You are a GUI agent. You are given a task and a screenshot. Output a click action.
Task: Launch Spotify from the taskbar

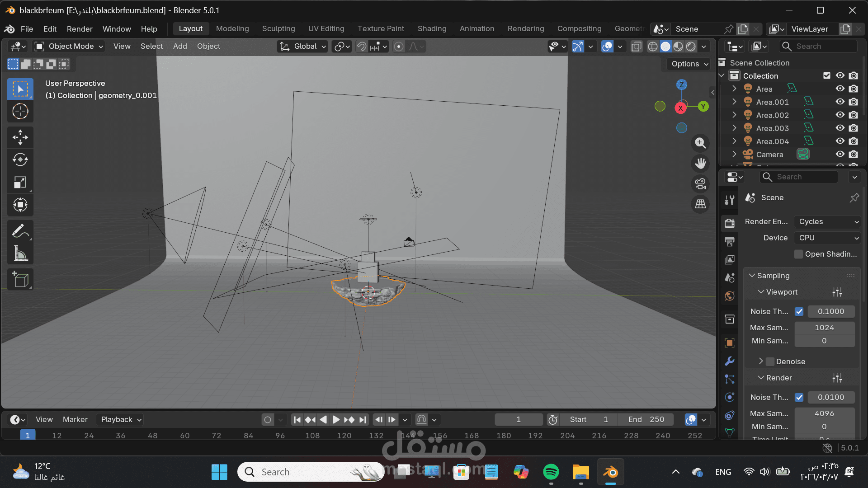pyautogui.click(x=551, y=472)
